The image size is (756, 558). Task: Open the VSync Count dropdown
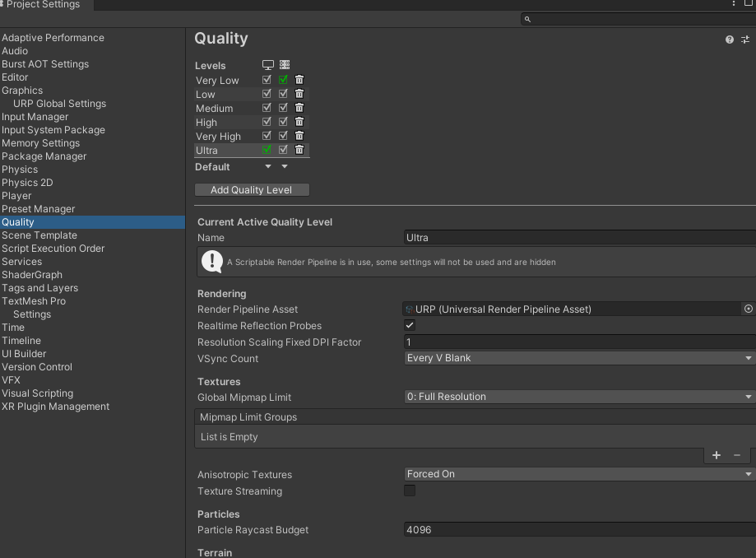tap(577, 358)
